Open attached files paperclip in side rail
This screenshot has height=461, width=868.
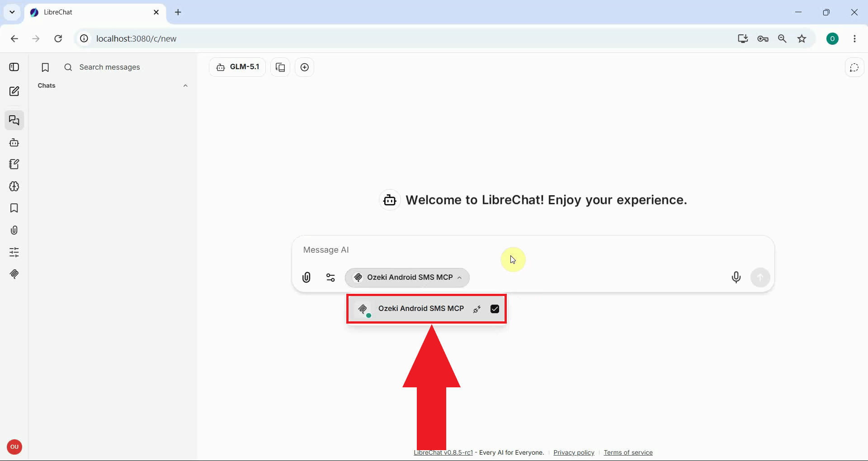pyautogui.click(x=14, y=230)
